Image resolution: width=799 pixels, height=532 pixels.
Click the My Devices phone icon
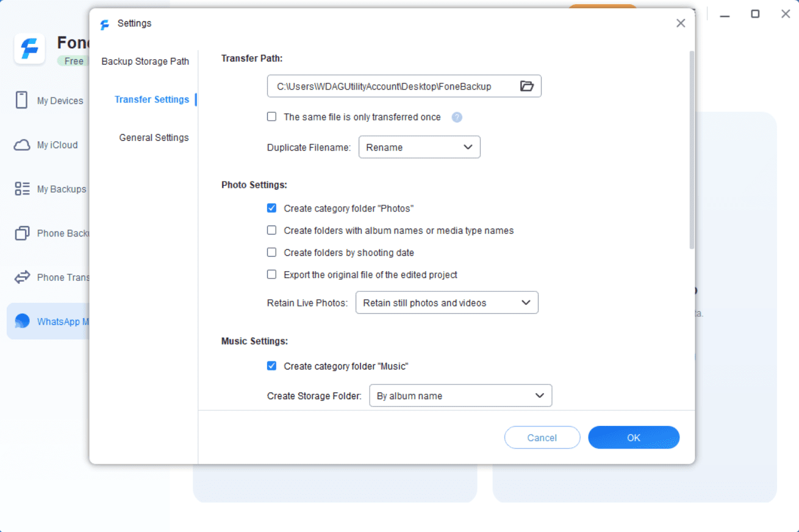21,101
